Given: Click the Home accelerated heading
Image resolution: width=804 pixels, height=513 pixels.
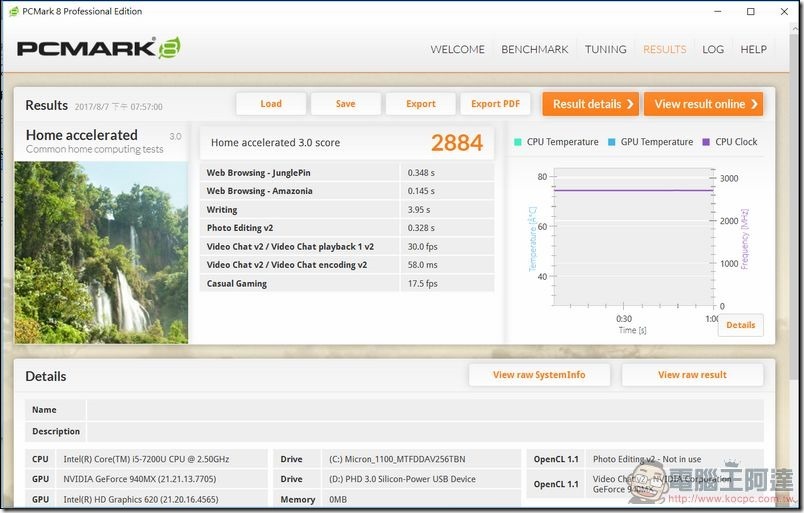Looking at the screenshot, I should coord(82,135).
